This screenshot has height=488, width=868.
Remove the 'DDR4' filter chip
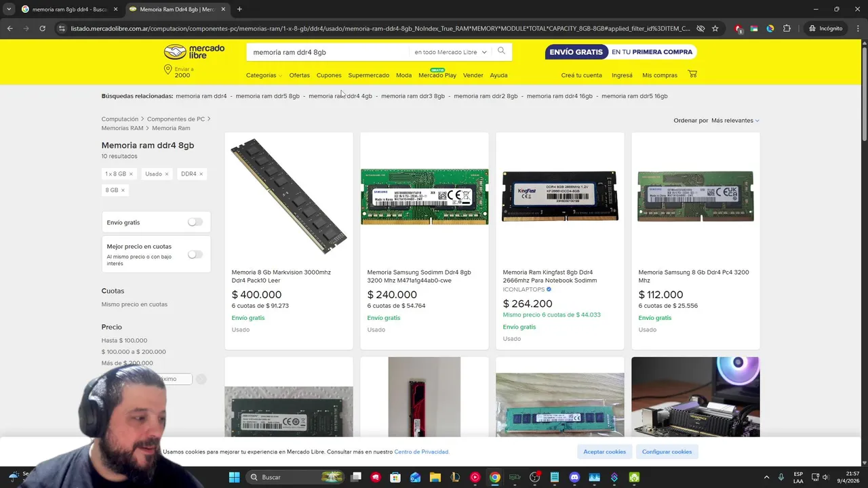(x=201, y=174)
